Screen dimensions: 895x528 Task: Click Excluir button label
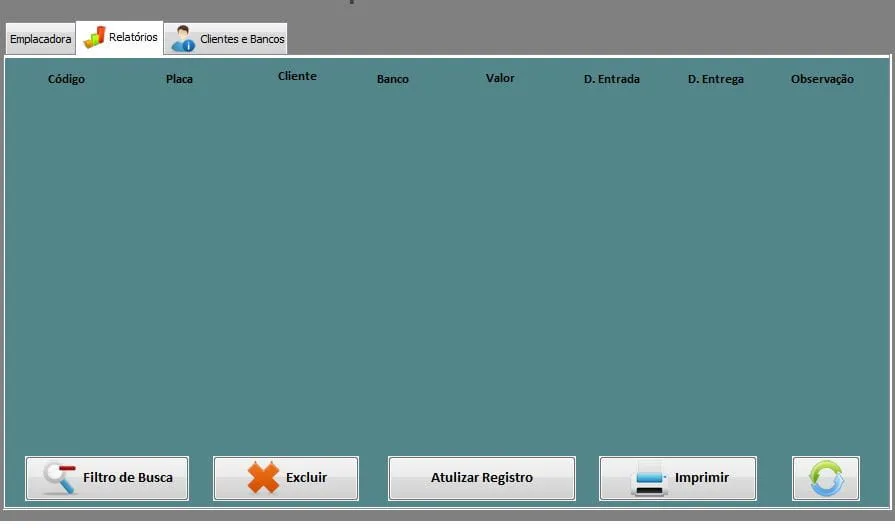click(x=307, y=477)
